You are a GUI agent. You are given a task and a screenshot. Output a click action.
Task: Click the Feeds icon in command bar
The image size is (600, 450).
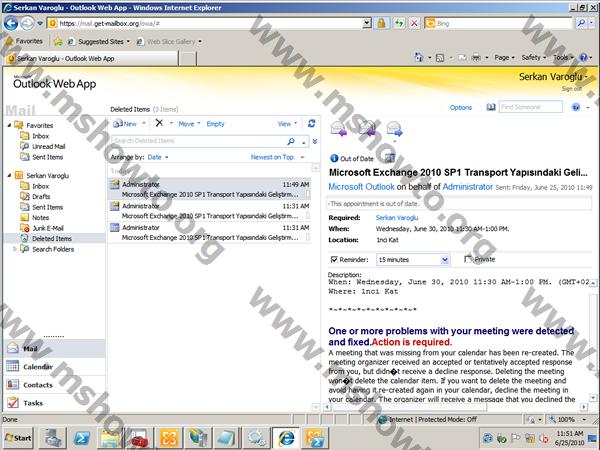(x=440, y=58)
